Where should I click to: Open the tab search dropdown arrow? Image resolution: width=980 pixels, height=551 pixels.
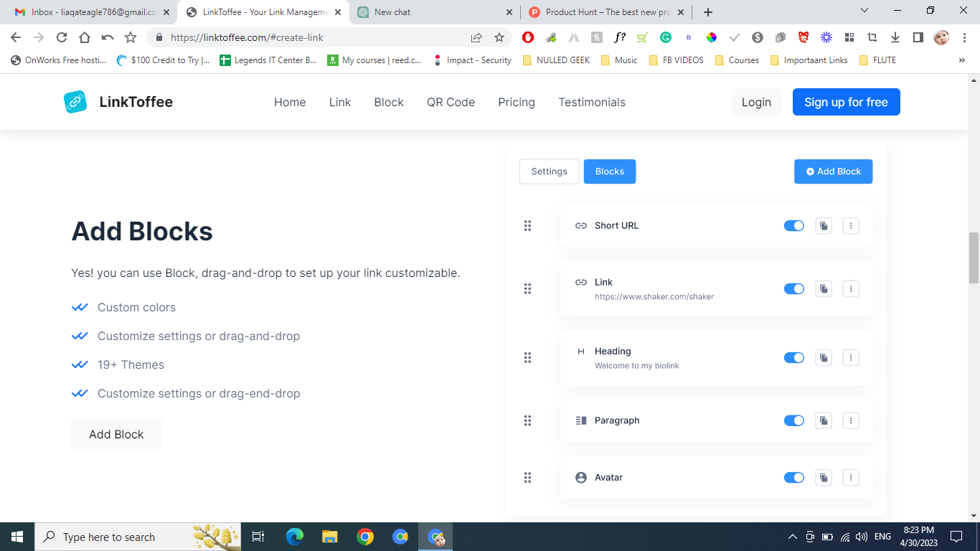click(x=864, y=11)
